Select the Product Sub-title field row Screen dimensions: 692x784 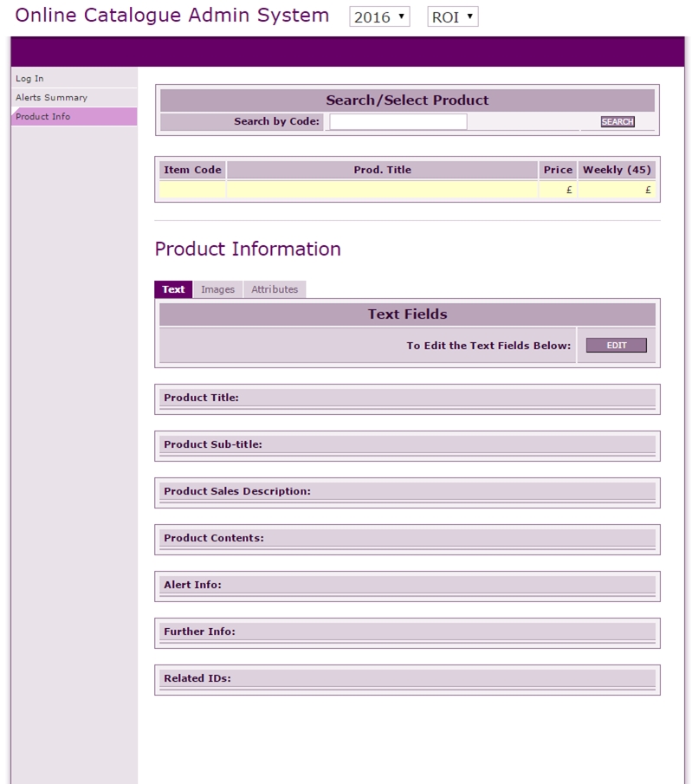[408, 446]
